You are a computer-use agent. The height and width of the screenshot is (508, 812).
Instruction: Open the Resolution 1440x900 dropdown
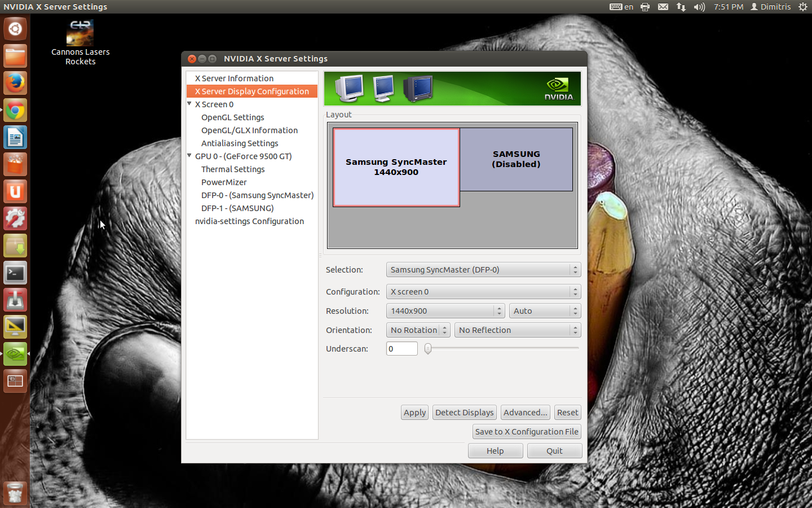pos(445,311)
